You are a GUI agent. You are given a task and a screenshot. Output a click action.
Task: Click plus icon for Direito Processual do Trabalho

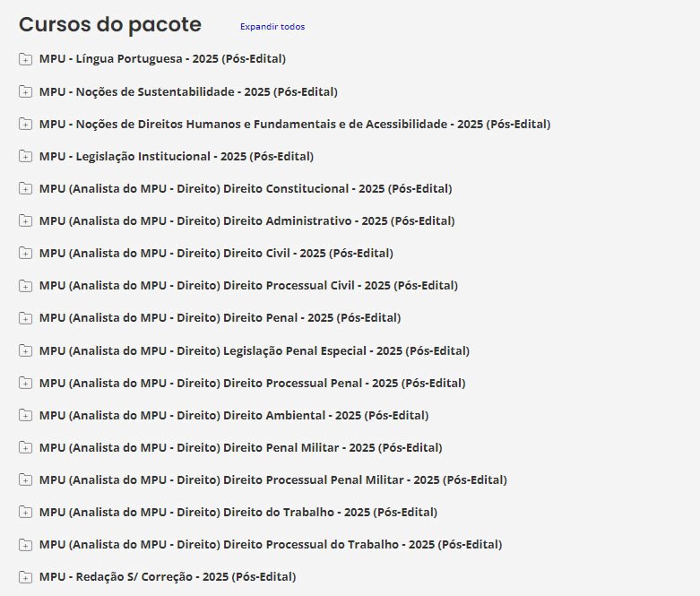25,545
